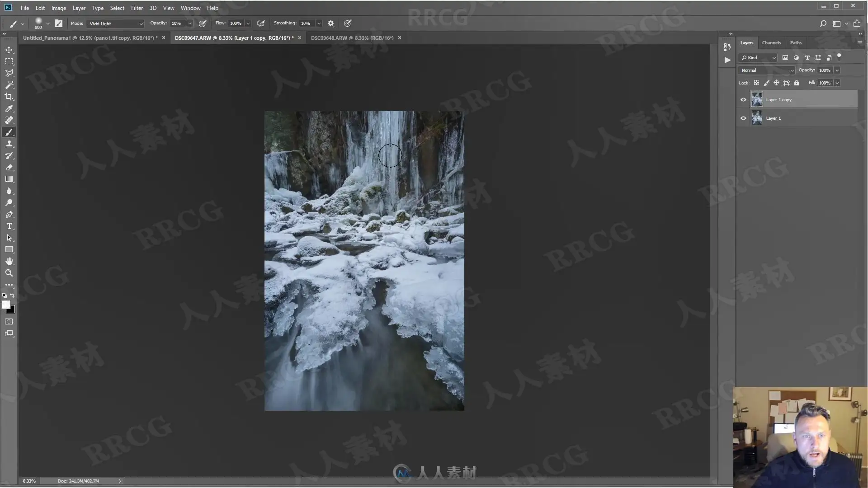Select the Gradient tool
868x488 pixels.
click(x=9, y=179)
